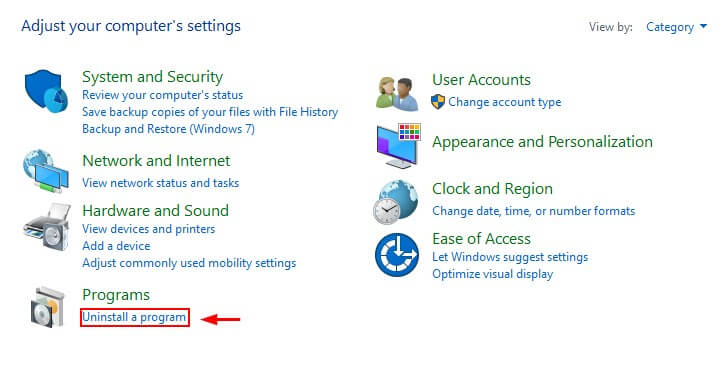Open System and Security heading

click(x=152, y=77)
